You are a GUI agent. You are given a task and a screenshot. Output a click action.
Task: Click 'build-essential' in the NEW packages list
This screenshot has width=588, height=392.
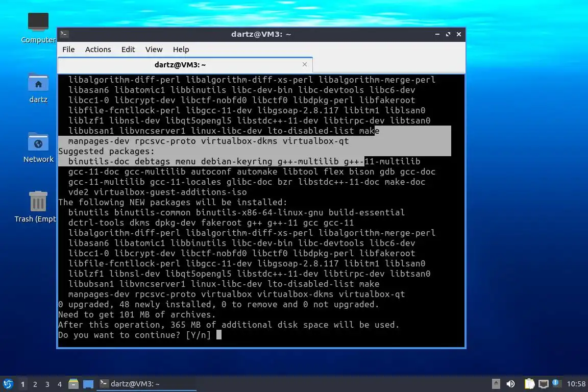coord(366,212)
